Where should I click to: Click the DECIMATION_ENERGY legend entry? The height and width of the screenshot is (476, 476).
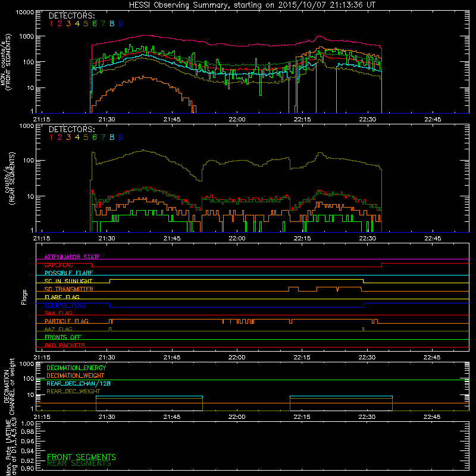click(x=76, y=368)
